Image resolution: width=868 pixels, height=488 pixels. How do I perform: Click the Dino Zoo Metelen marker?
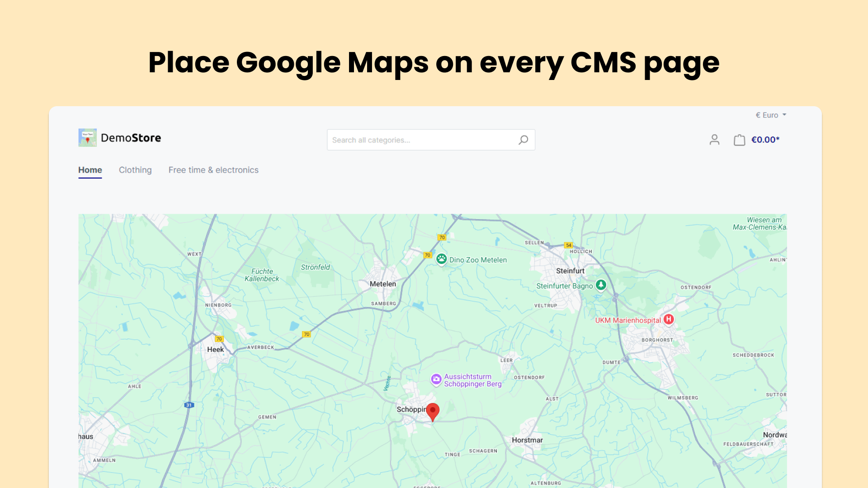click(442, 259)
